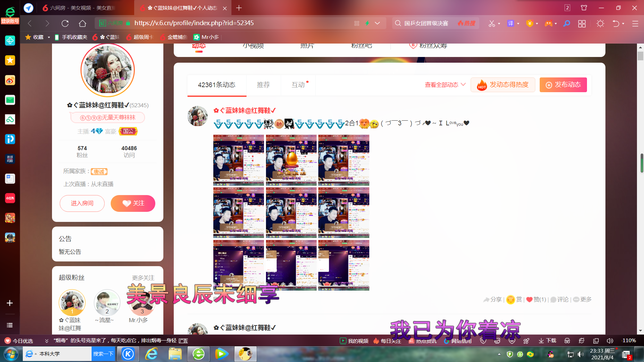Open the extensions grid icon
This screenshot has width=644, height=362.
(582, 23)
